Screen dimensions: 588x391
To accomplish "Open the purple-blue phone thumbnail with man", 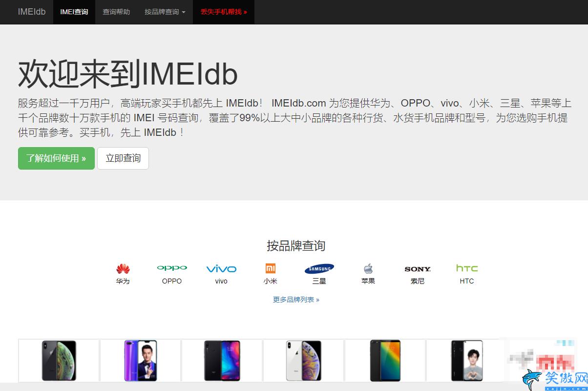I will pos(141,361).
